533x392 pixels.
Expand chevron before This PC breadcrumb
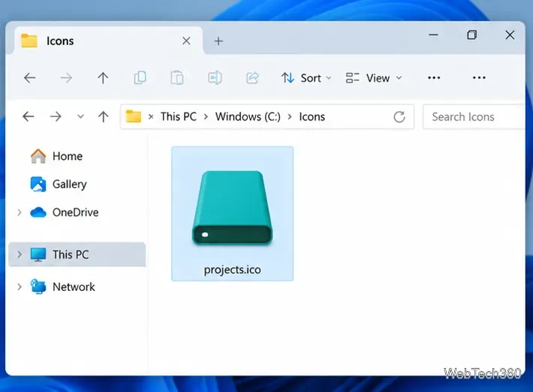pyautogui.click(x=151, y=117)
